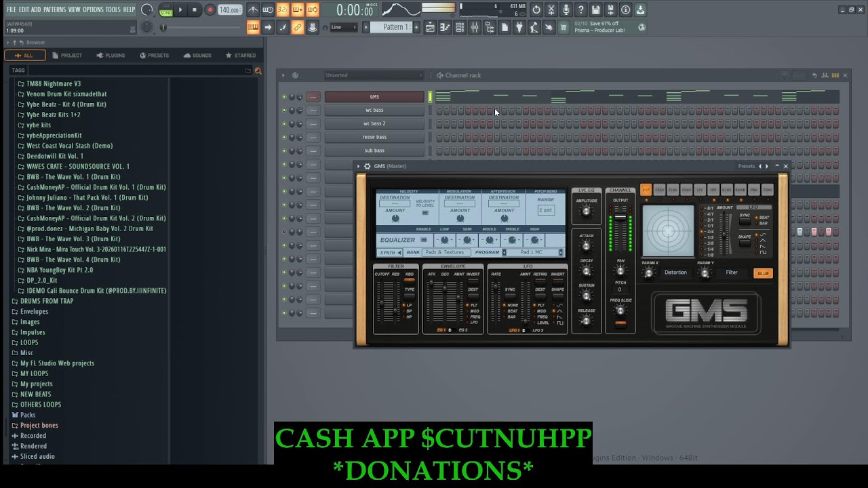Select the sub bass channel button
Screen dimensions: 868x488
click(374, 150)
